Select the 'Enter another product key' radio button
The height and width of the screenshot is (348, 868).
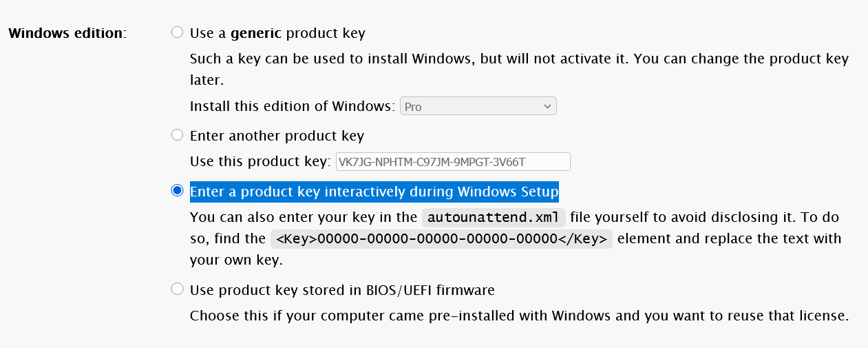(x=178, y=135)
